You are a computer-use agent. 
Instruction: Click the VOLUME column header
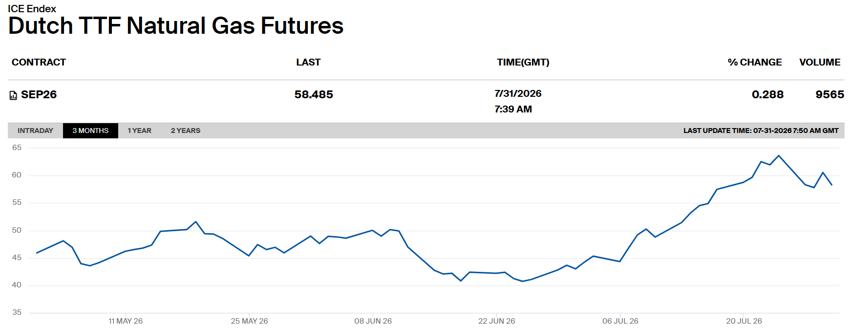(x=820, y=62)
